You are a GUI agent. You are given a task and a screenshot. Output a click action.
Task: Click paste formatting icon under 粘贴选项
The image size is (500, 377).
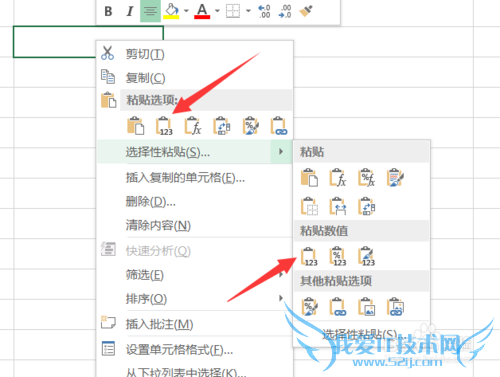click(251, 126)
